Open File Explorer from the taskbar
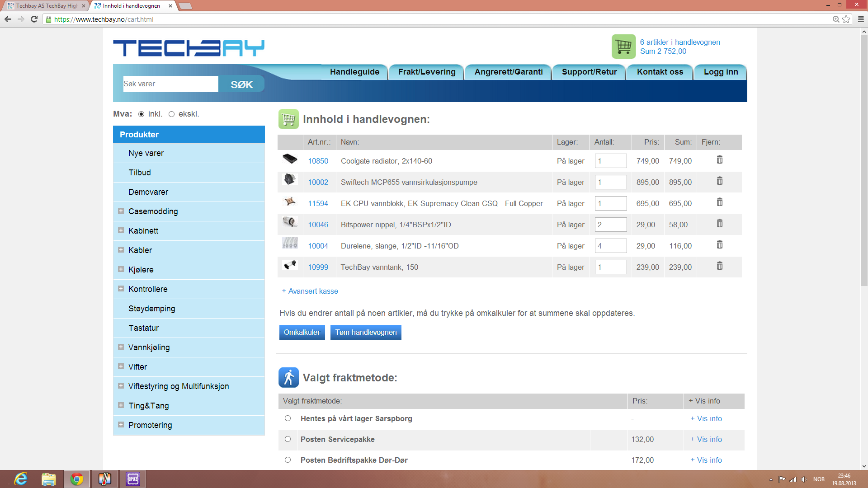 (x=48, y=479)
